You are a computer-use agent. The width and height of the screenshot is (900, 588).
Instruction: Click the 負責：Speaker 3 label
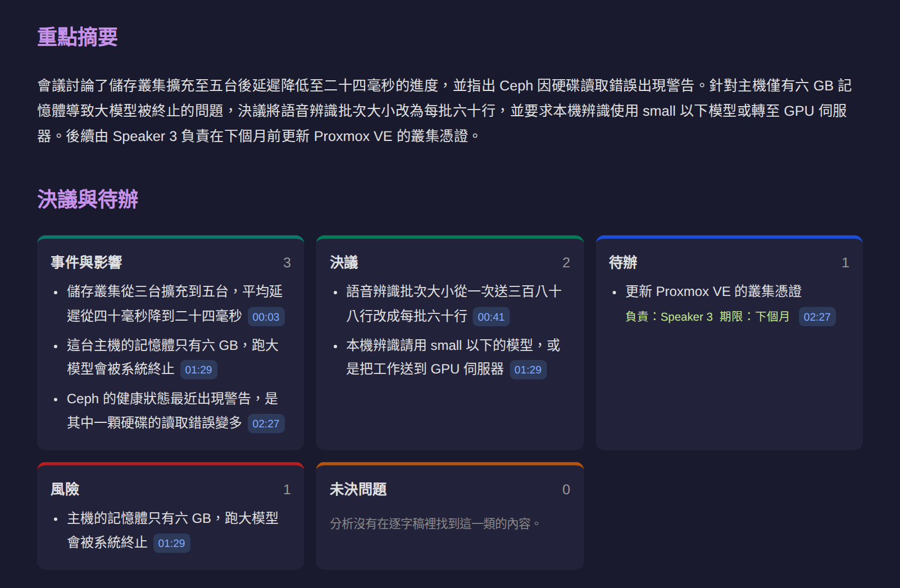coord(669,317)
